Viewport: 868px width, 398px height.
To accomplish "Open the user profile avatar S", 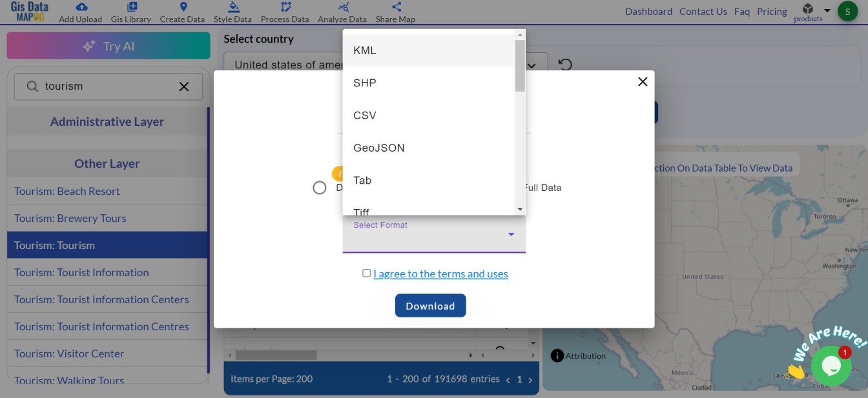I will click(847, 11).
